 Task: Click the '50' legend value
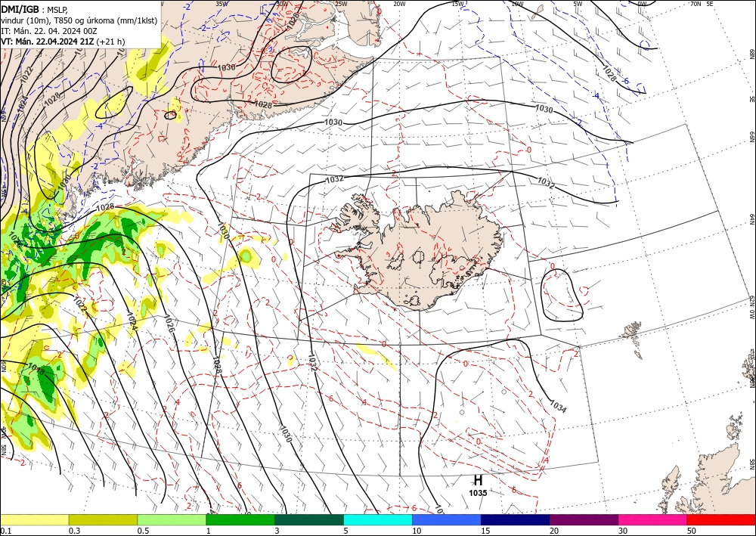692,531
